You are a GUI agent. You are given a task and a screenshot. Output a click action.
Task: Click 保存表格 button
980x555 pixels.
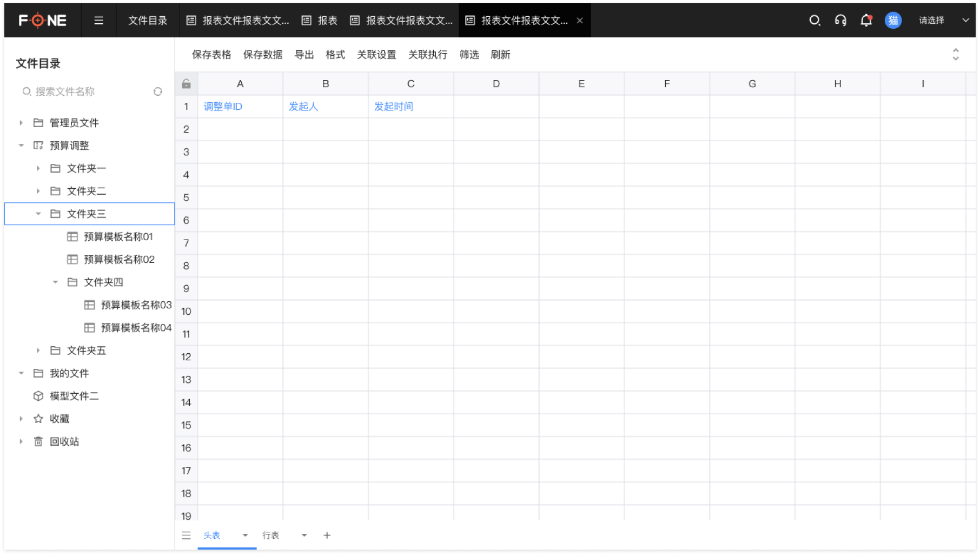211,55
